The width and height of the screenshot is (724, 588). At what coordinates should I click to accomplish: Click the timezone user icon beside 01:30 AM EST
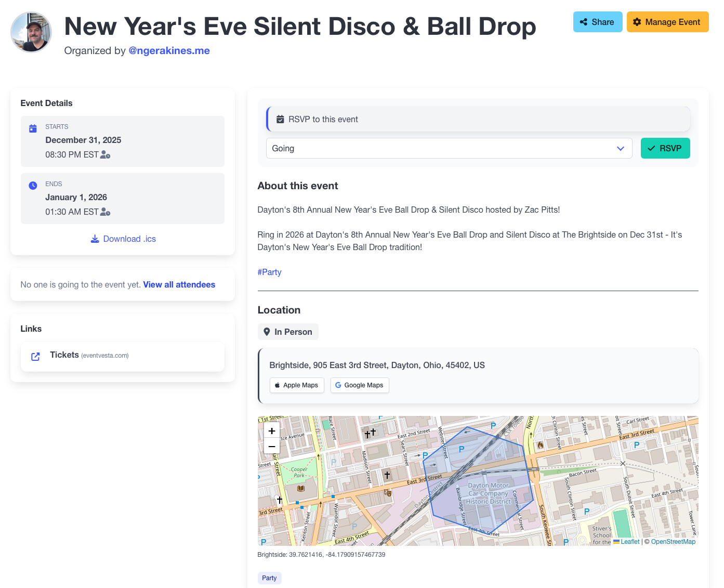pyautogui.click(x=105, y=212)
